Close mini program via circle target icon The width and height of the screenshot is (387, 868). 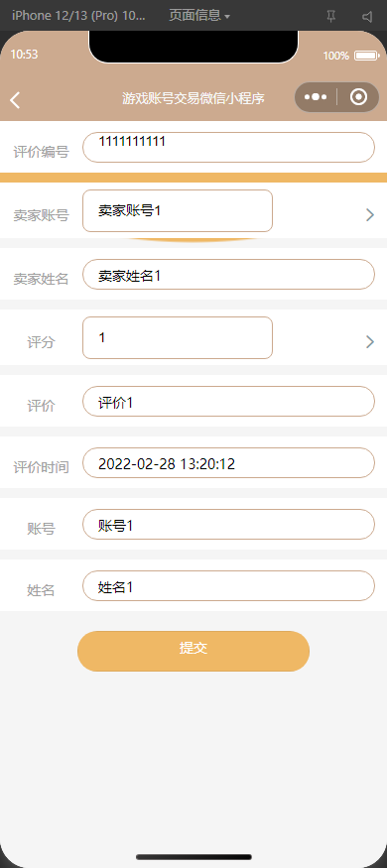point(359,97)
